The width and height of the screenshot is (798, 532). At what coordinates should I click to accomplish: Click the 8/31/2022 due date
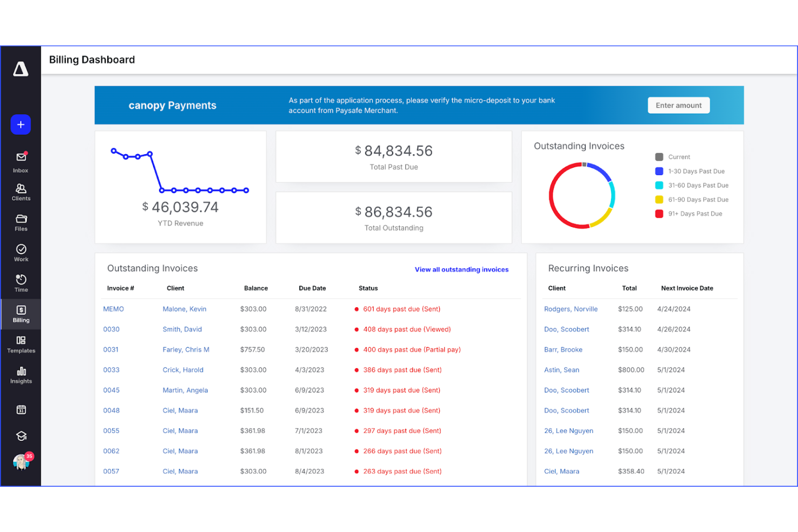[311, 309]
